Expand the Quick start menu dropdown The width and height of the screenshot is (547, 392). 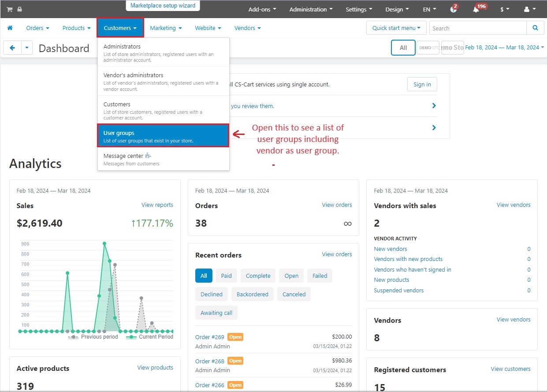396,28
